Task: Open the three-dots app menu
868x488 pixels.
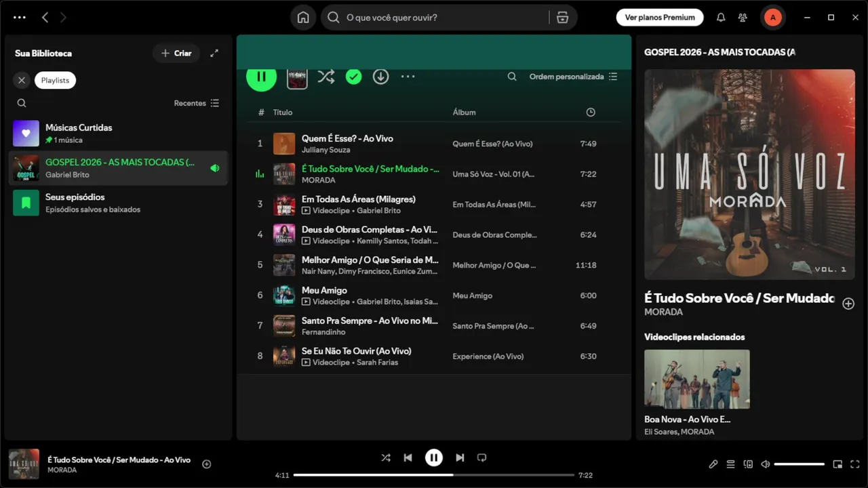Action: pyautogui.click(x=20, y=18)
